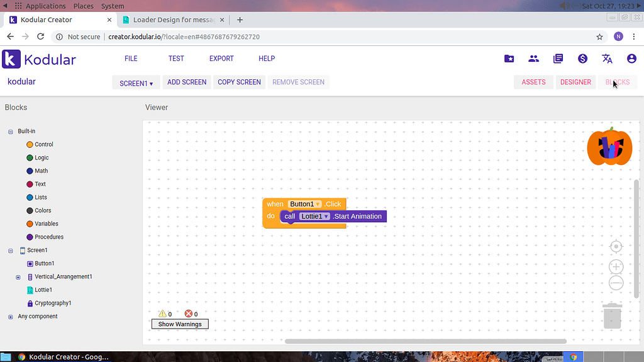Bookmark the page with the star icon
Screen dimensions: 644x362
coord(599,37)
